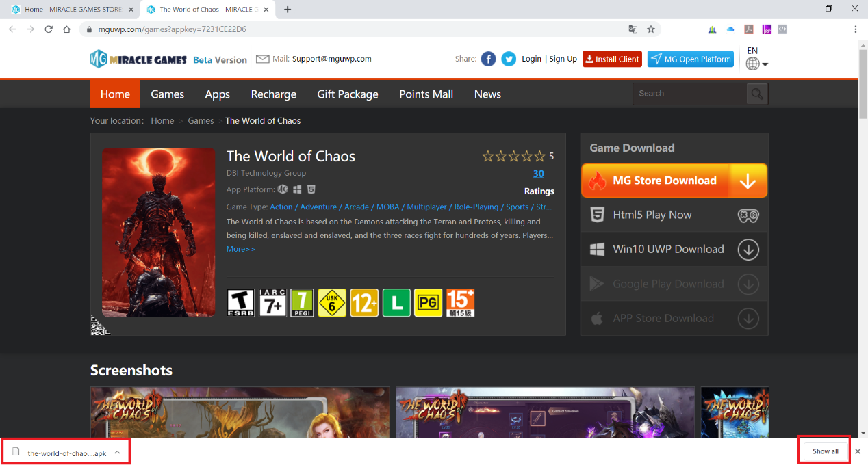This screenshot has width=868, height=465.
Task: Click the Html5 gamepad icon
Action: tap(748, 215)
